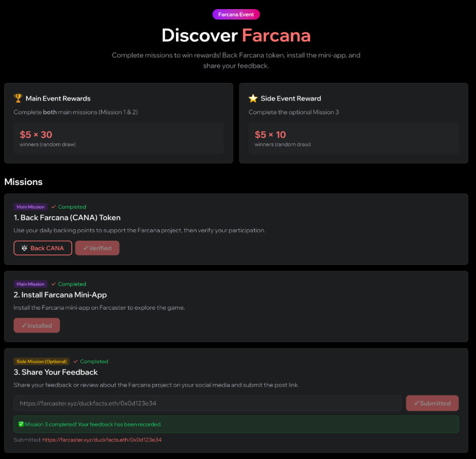Screen dimensions: 476x459
Task: Click the star icon beside Side Event Reward
Action: pos(253,98)
